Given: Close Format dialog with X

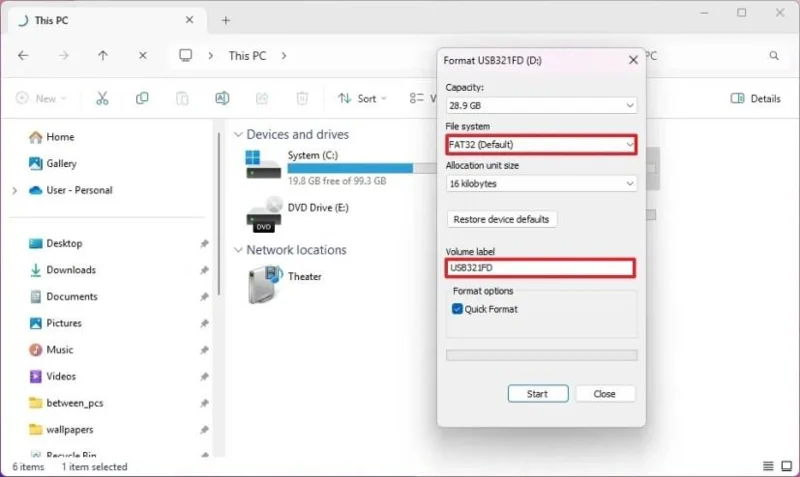Looking at the screenshot, I should click(633, 60).
